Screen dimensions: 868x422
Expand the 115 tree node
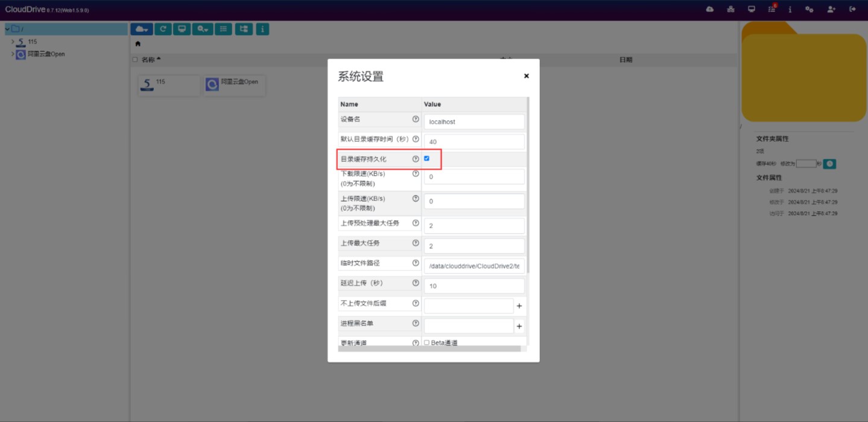pos(13,42)
